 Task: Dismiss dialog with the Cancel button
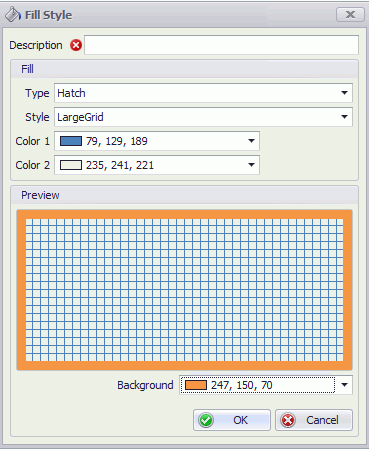click(314, 420)
